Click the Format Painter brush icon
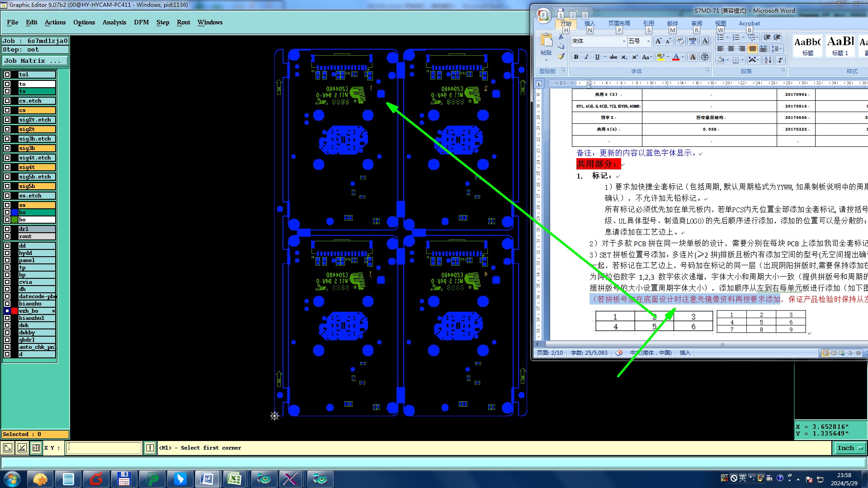 561,56
